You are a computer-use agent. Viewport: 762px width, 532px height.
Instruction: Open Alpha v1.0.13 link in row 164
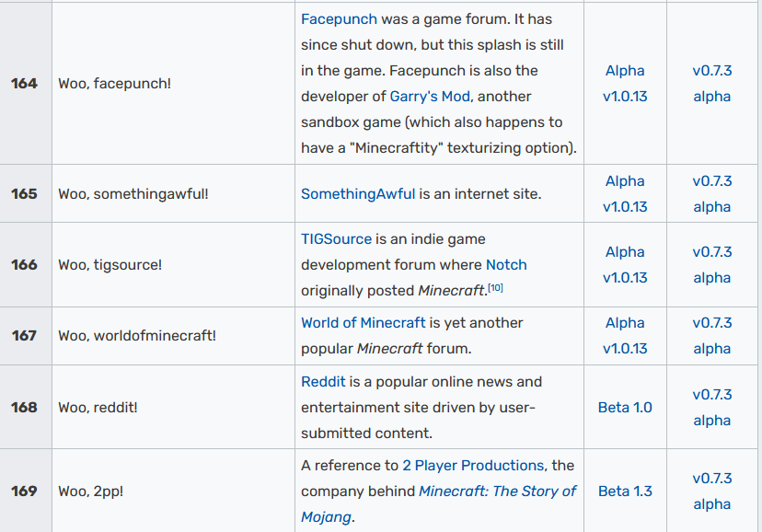point(625,84)
